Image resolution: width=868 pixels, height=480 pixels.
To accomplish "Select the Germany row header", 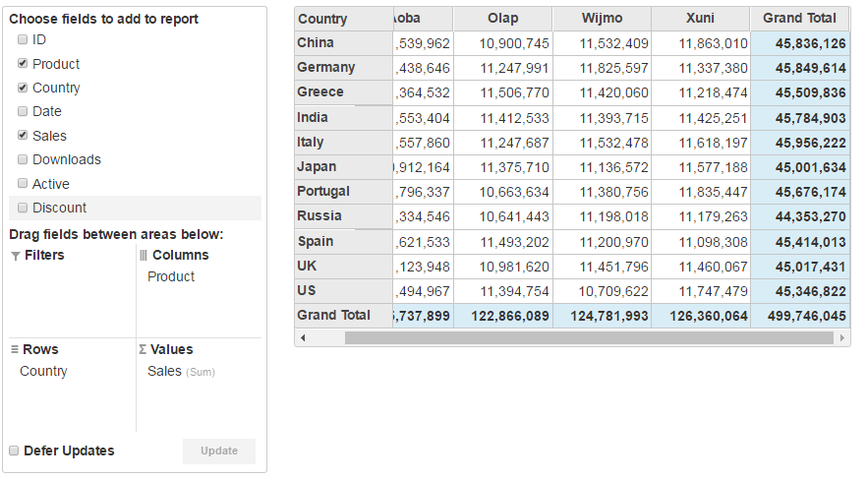I will 326,68.
